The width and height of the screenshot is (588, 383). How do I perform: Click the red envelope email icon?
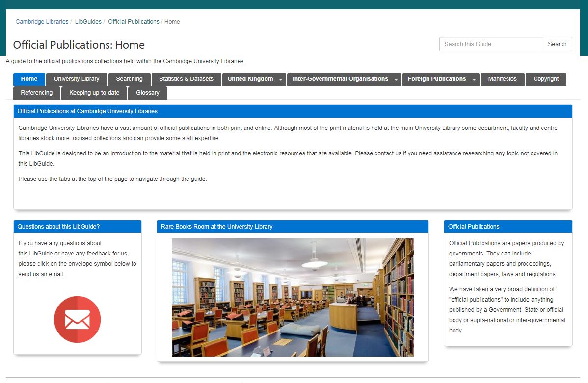point(77,319)
